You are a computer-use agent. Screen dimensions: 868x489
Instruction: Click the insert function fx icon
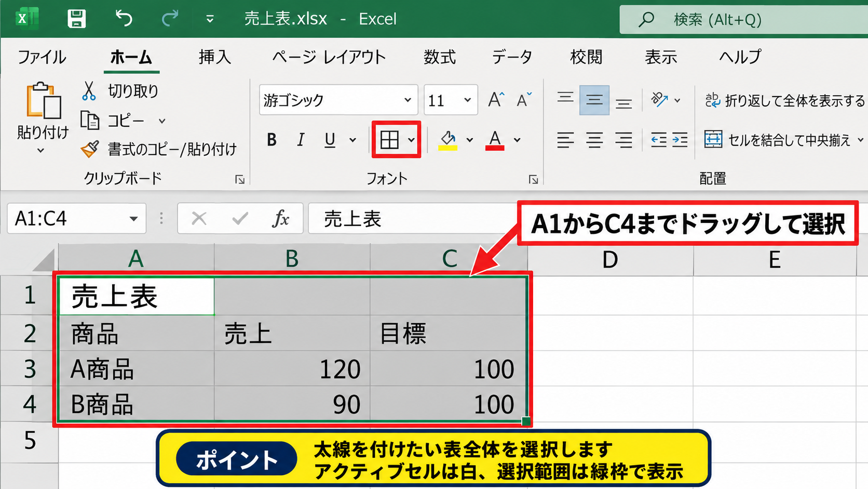click(x=281, y=219)
